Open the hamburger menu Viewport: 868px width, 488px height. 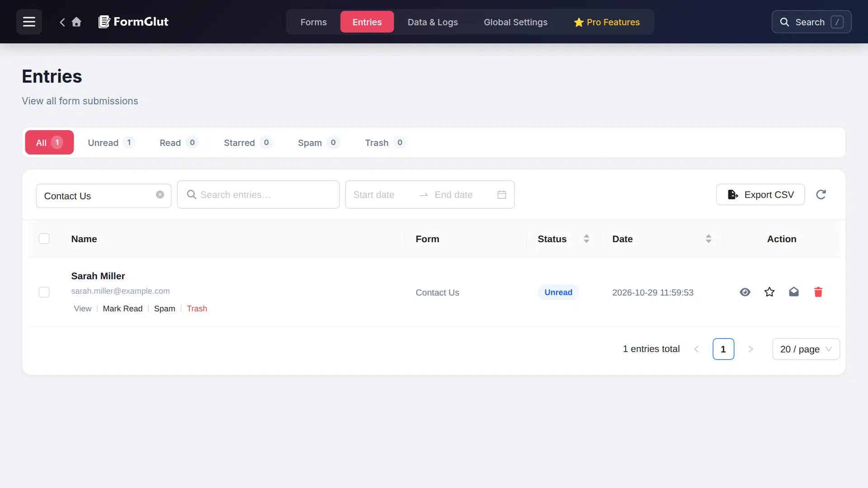coord(29,22)
